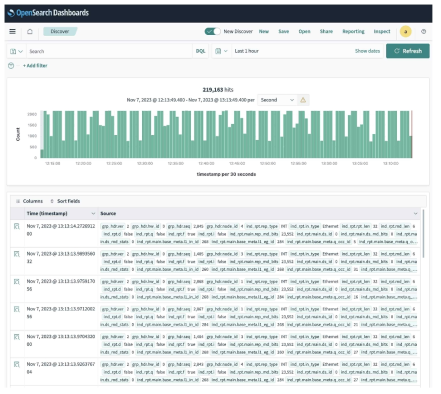441x394 pixels.
Task: Open Time (timestamp) column sort chevron
Action: coord(93,214)
